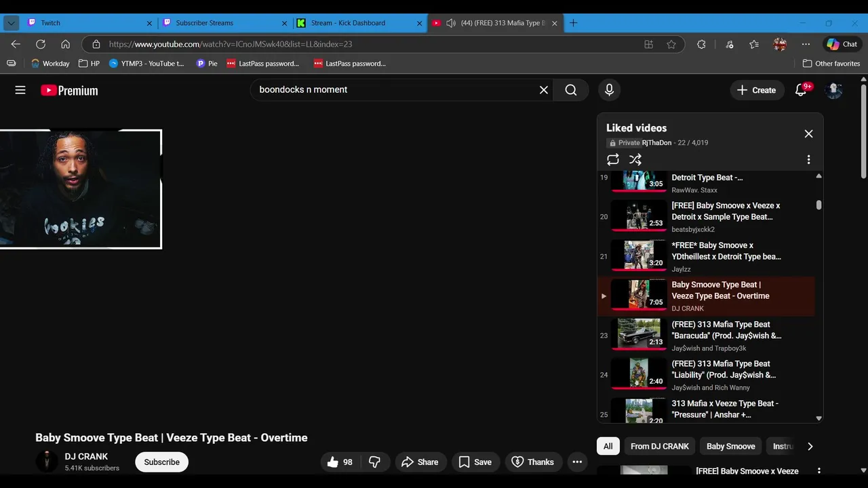The height and width of the screenshot is (488, 868).
Task: Select the Baby Smoove filter chip
Action: (730, 446)
